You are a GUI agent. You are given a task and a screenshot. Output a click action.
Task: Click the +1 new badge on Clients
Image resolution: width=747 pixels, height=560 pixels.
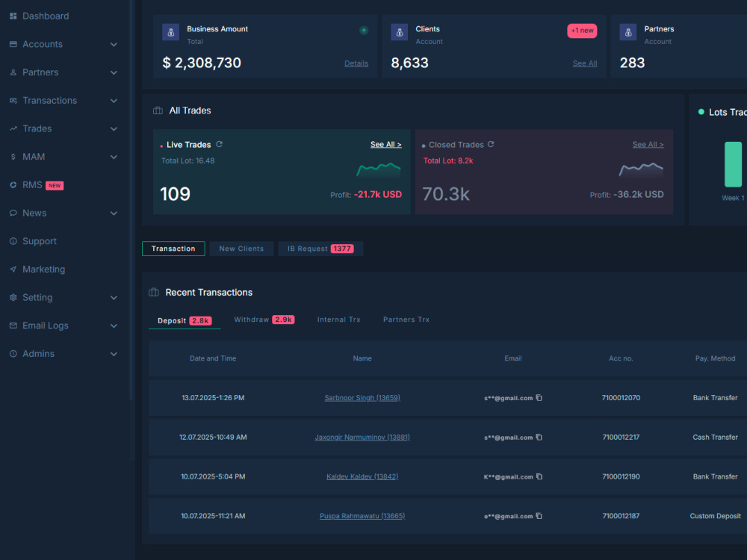582,31
